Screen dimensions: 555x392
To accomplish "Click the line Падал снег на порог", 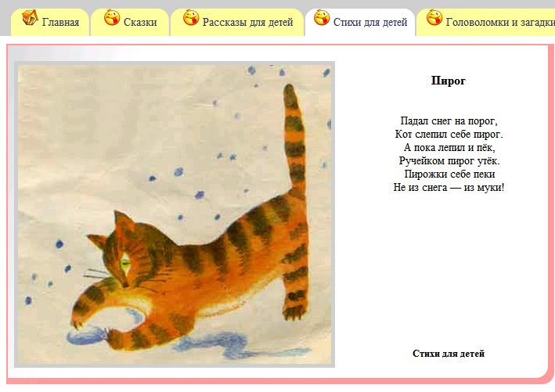I will click(x=449, y=121).
